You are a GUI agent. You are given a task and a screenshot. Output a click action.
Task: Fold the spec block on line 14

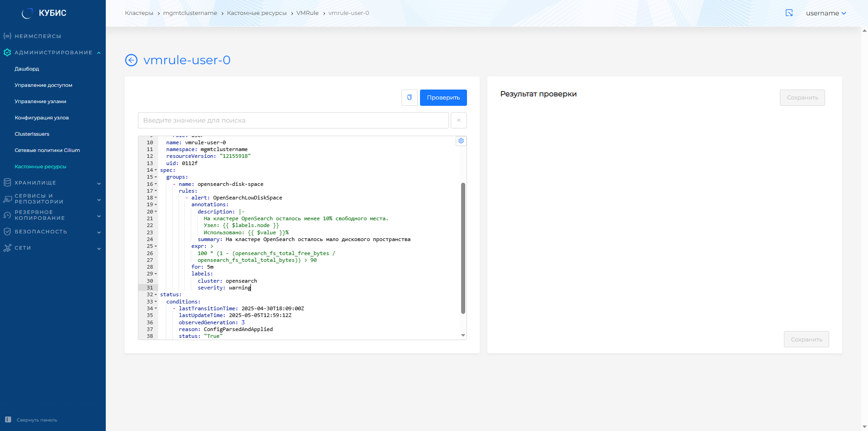156,171
